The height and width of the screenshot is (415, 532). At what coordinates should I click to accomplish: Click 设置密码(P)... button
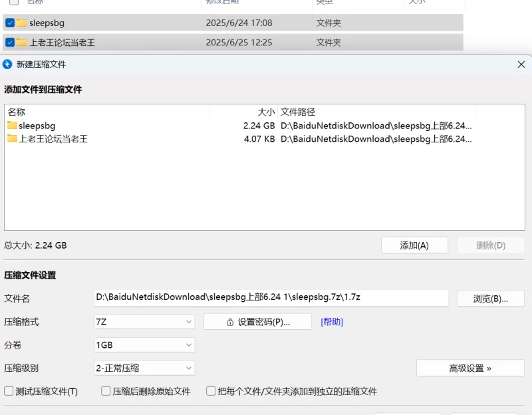(x=257, y=322)
